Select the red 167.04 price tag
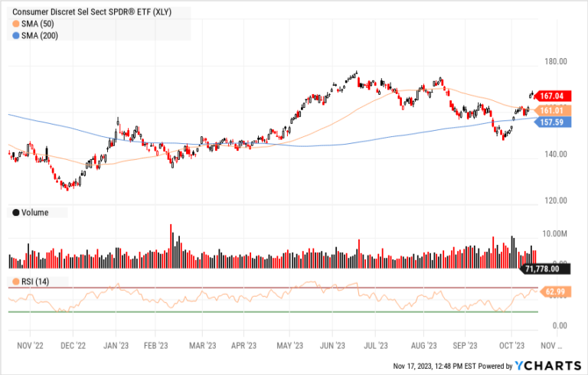Image resolution: width=588 pixels, height=375 pixels. pyautogui.click(x=550, y=96)
